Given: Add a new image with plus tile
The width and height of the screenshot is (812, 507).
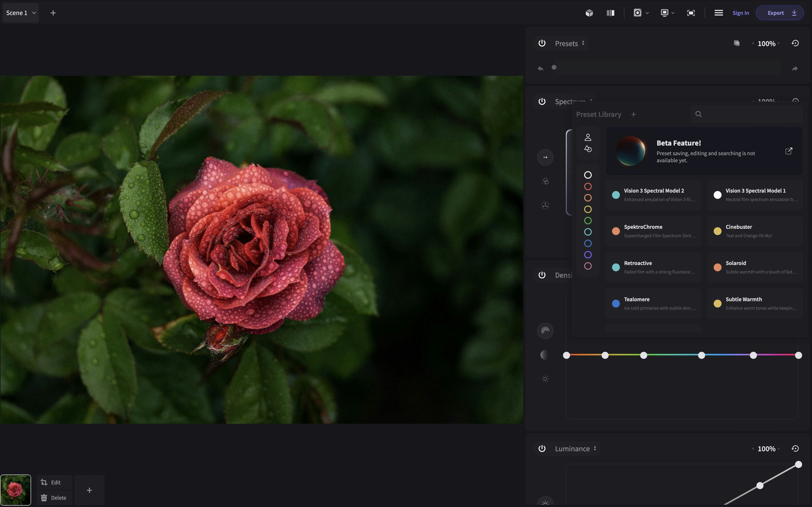Looking at the screenshot, I should click(89, 490).
